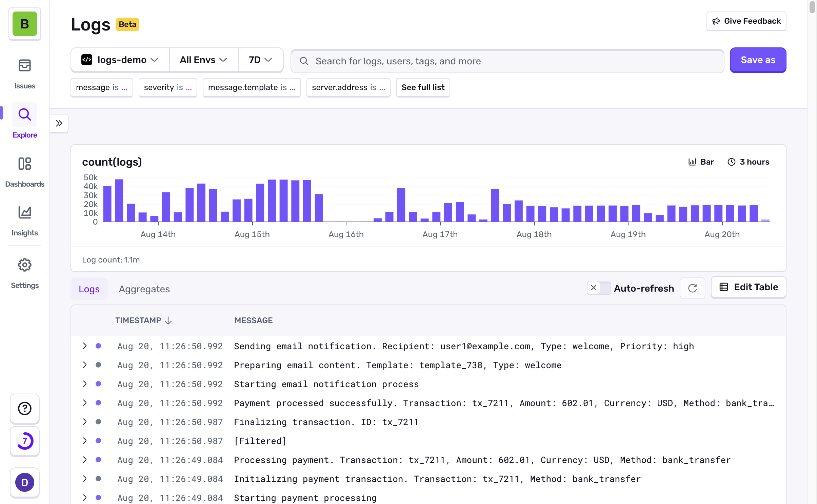This screenshot has height=504, width=817.
Task: Open Dashboards from the sidebar
Action: click(x=24, y=171)
